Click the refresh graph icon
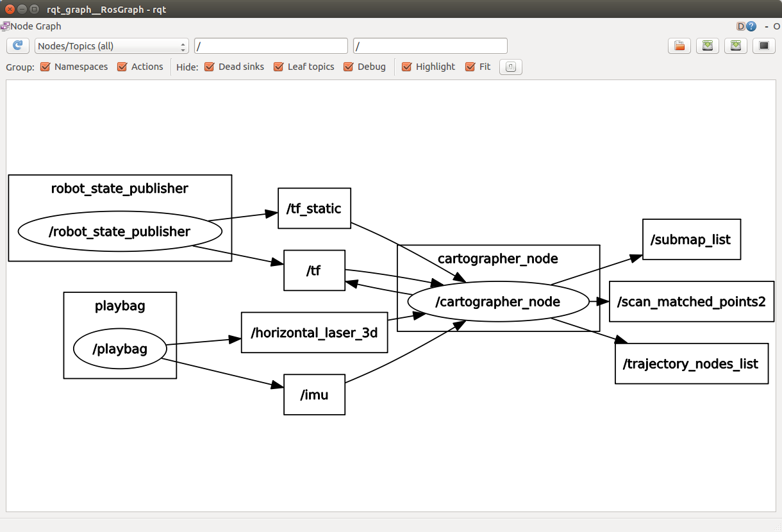Viewport: 782px width, 532px height. coord(18,46)
